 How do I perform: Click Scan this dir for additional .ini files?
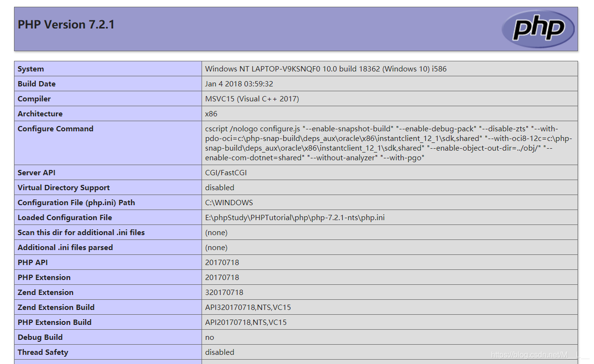(81, 233)
